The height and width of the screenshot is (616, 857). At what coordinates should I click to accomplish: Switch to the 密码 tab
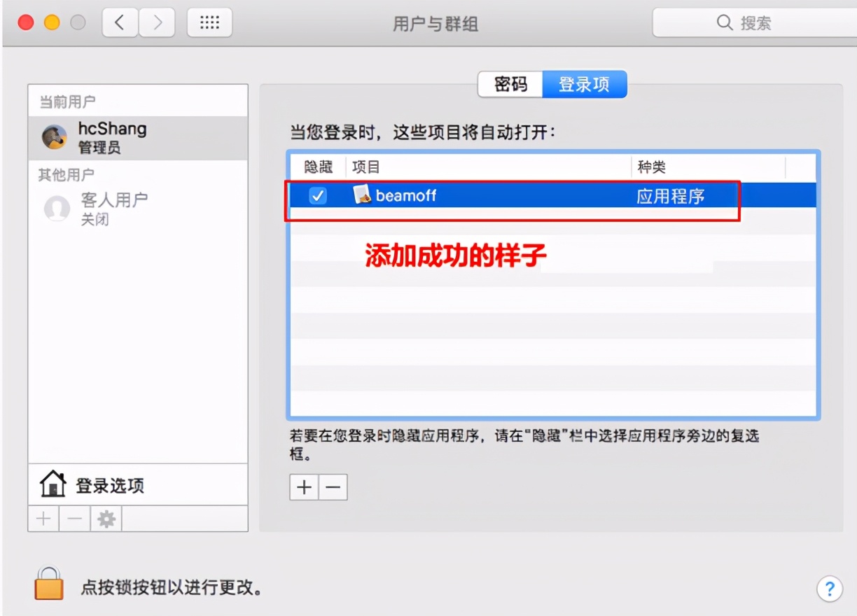tap(510, 84)
